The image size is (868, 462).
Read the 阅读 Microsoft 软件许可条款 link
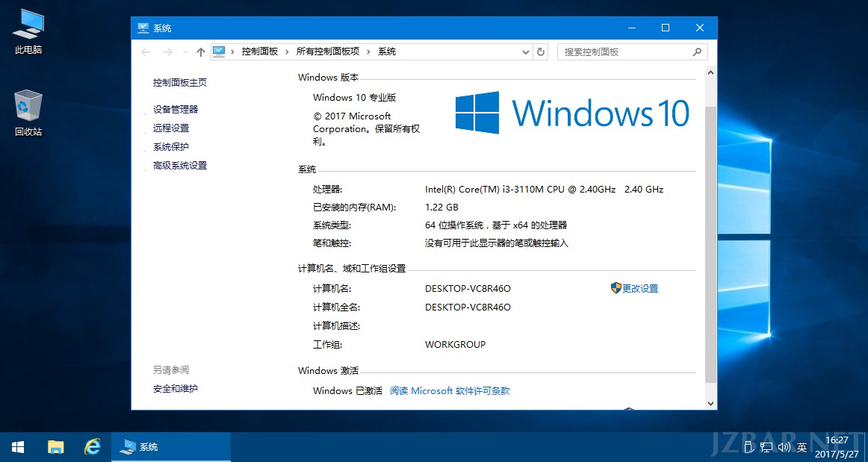pos(450,390)
